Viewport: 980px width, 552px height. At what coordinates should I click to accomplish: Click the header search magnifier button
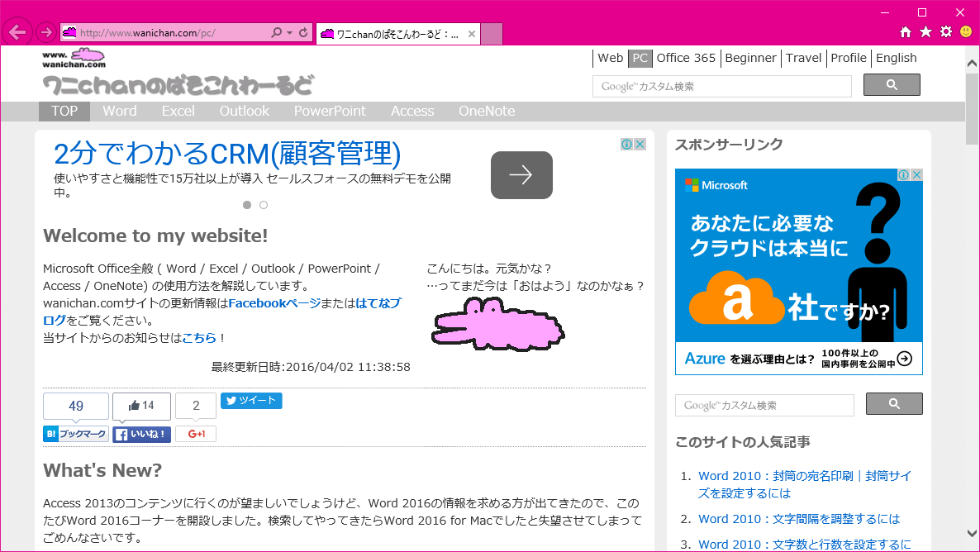[x=892, y=85]
